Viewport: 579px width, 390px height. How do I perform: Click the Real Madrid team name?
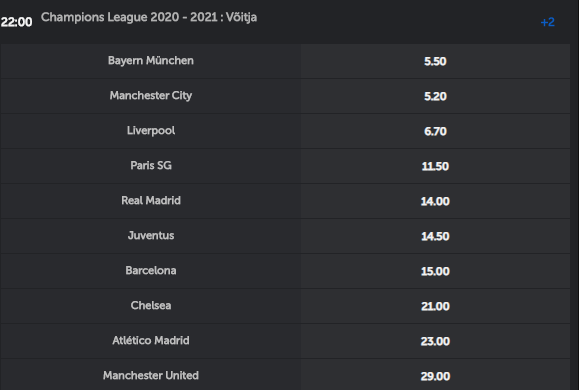pos(151,201)
